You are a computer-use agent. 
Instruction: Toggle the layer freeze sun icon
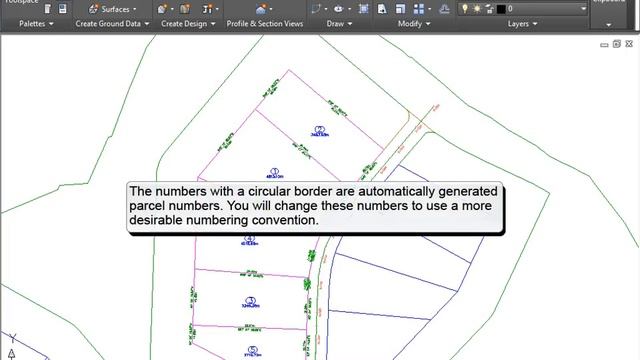(477, 9)
